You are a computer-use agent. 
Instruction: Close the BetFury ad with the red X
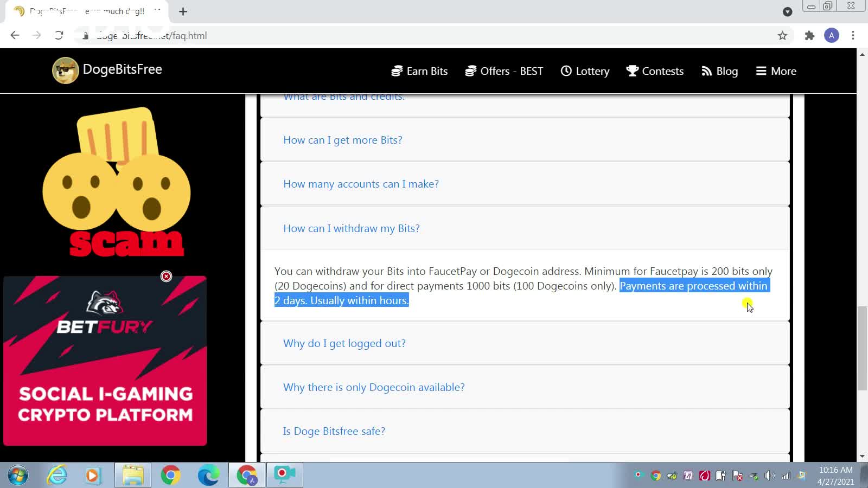tap(166, 277)
